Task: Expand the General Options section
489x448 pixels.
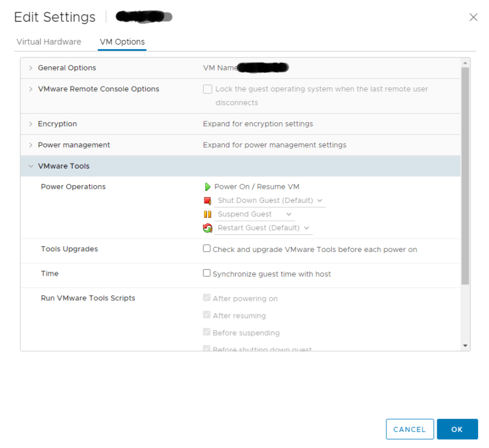Action: (x=31, y=68)
